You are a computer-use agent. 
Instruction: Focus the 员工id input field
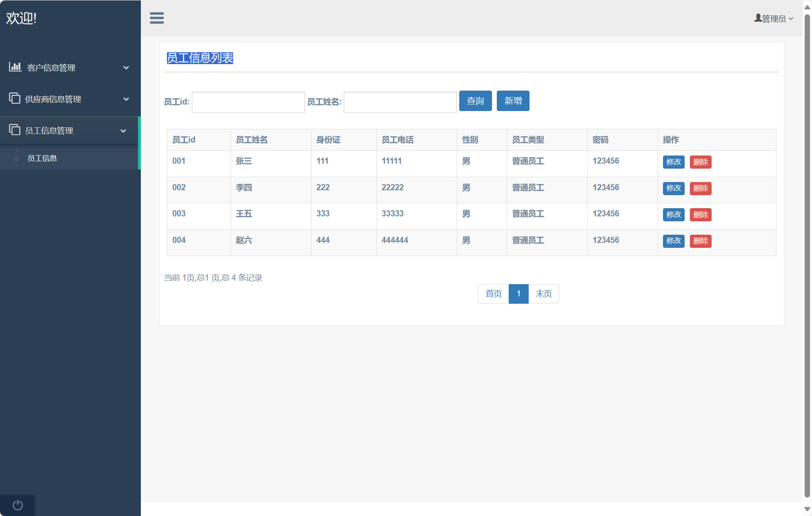pos(248,102)
